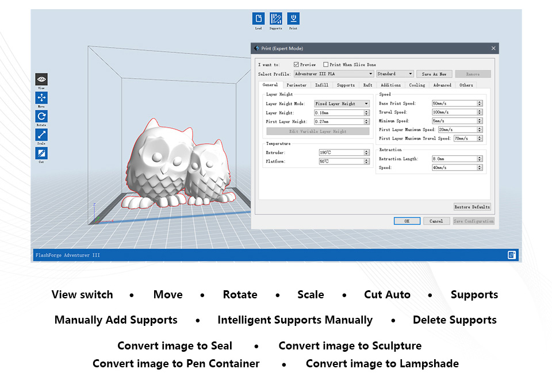This screenshot has height=392, width=552.
Task: Click the Print icon in top toolbar
Action: click(x=293, y=18)
